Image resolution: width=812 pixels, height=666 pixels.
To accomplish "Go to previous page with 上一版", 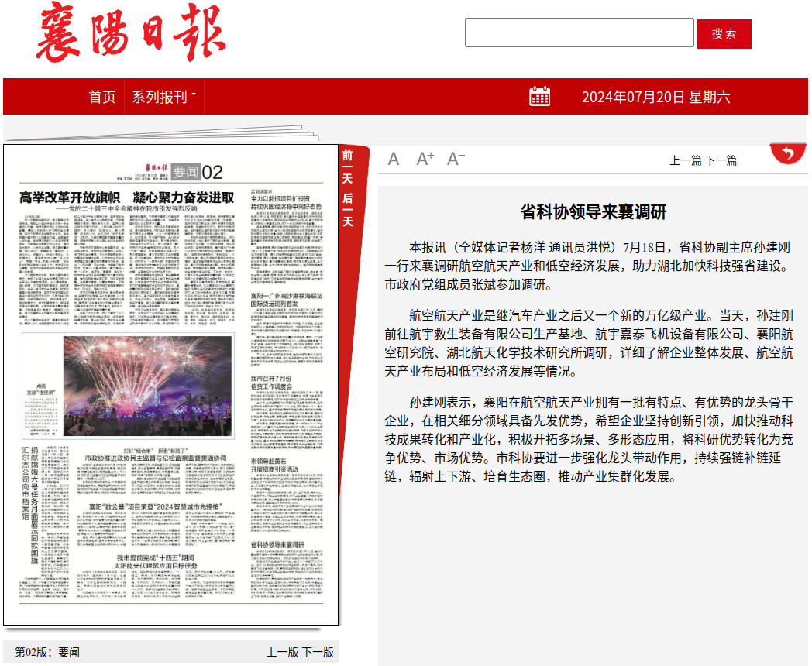I will coord(283,652).
